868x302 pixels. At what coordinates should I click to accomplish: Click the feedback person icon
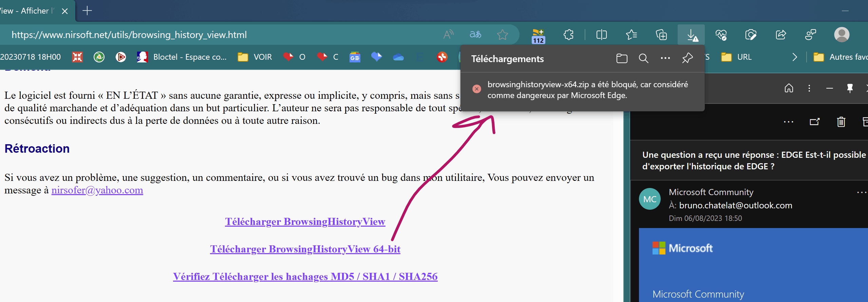click(x=811, y=35)
